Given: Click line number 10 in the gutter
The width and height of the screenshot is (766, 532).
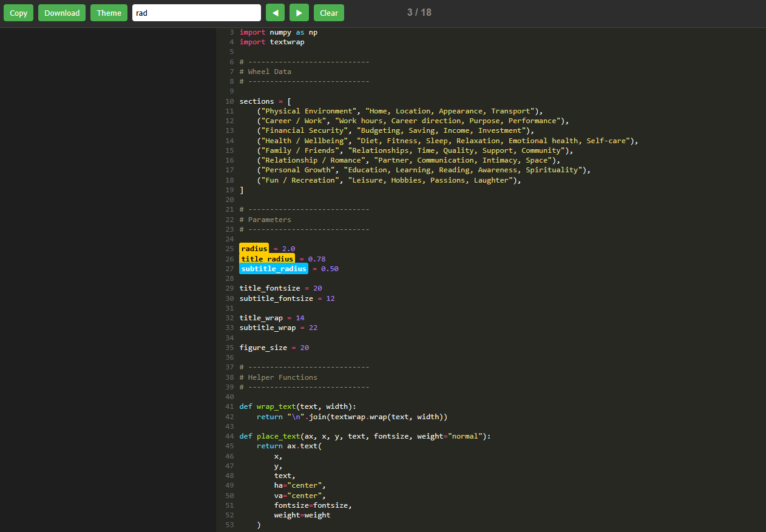Looking at the screenshot, I should (x=229, y=101).
